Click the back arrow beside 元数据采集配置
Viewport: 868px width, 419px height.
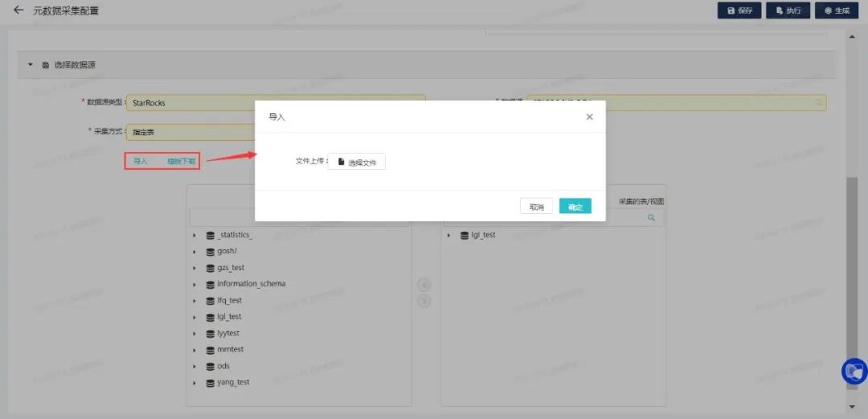(x=18, y=11)
